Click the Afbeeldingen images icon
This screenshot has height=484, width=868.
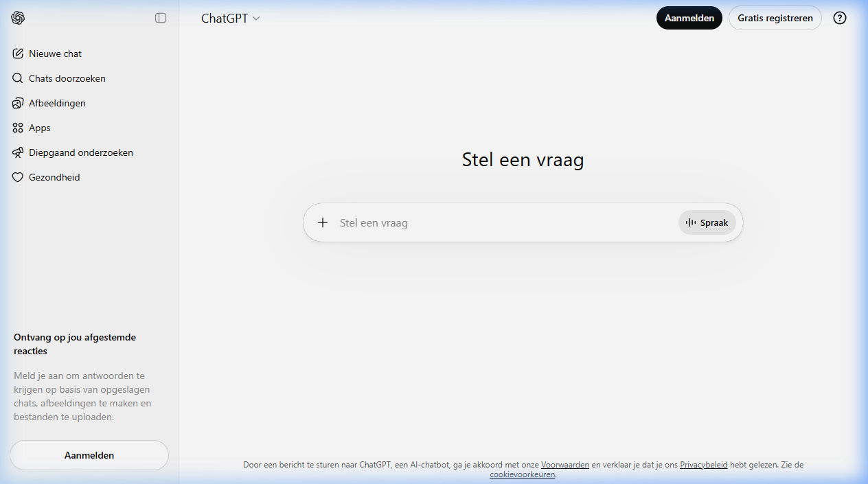18,103
